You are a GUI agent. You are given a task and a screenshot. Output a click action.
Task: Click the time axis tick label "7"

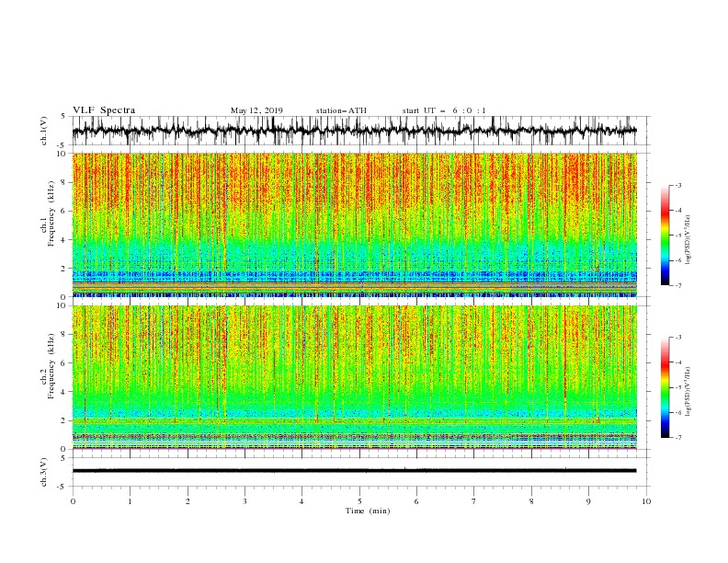tap(474, 501)
